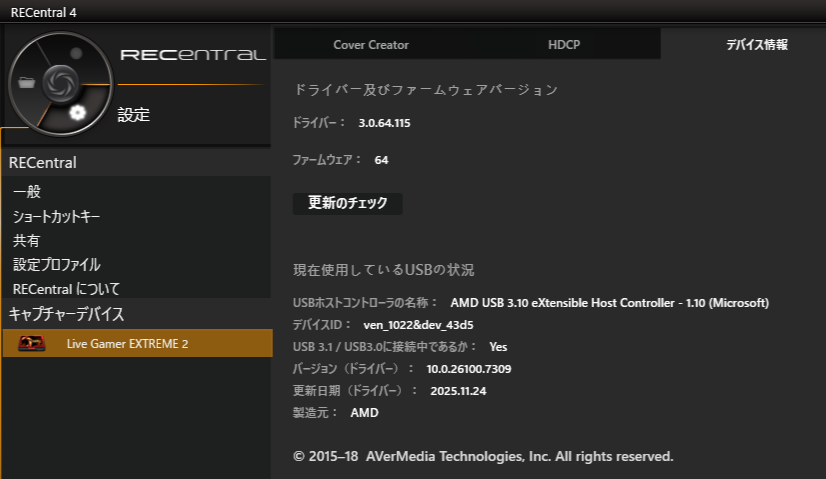Select the settings gear icon on dial

coord(77,112)
